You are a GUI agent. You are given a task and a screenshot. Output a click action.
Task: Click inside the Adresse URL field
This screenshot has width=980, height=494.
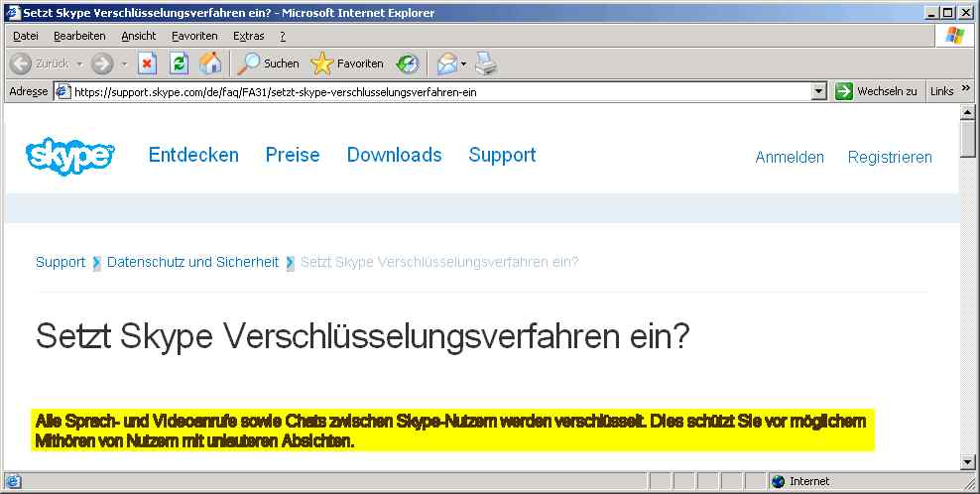coord(436,91)
